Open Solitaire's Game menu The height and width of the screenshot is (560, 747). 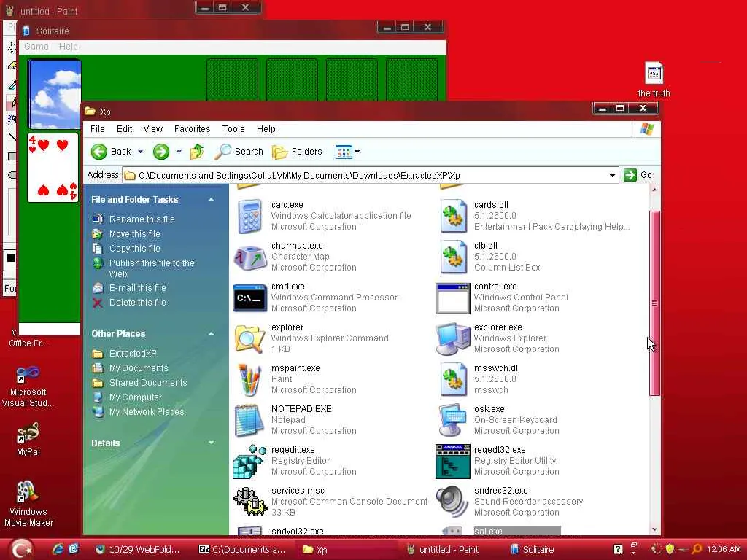[36, 47]
